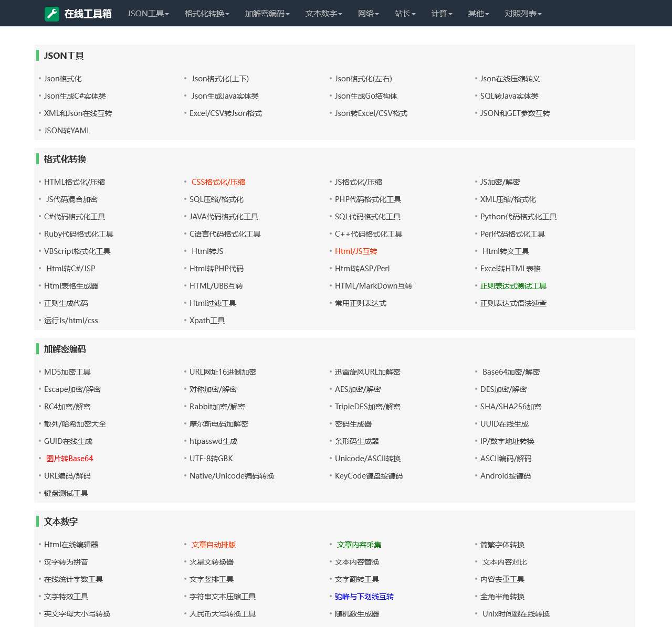Select the 正则表达式测试工具 link
This screenshot has height=627, width=672.
click(513, 286)
